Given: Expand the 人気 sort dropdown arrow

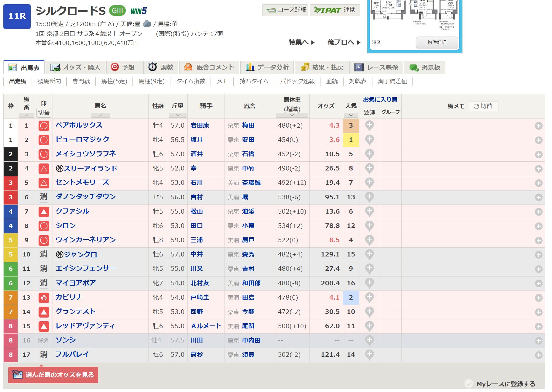Looking at the screenshot, I should [351, 115].
